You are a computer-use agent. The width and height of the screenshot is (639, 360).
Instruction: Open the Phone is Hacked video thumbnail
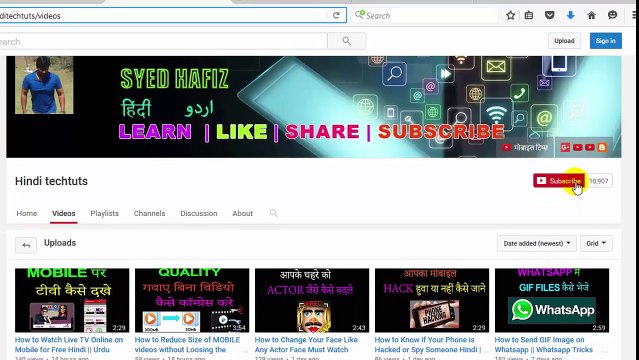click(x=432, y=300)
